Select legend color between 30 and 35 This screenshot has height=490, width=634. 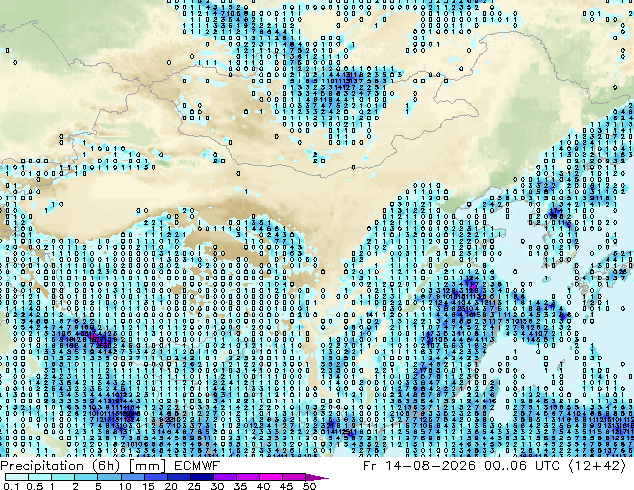pos(224,477)
